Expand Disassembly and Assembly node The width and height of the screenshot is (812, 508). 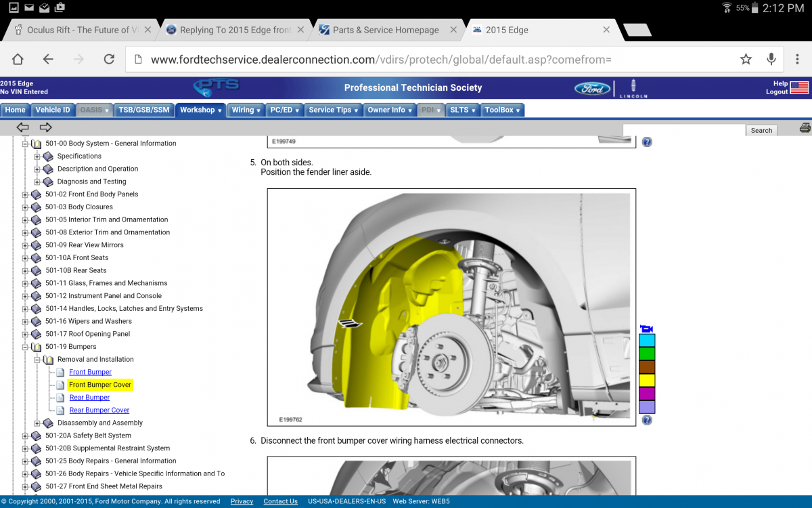pyautogui.click(x=38, y=423)
